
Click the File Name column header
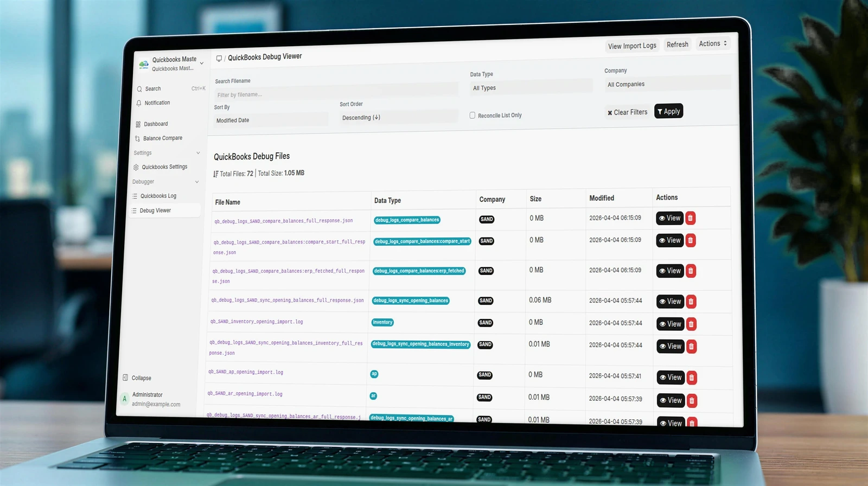click(228, 202)
